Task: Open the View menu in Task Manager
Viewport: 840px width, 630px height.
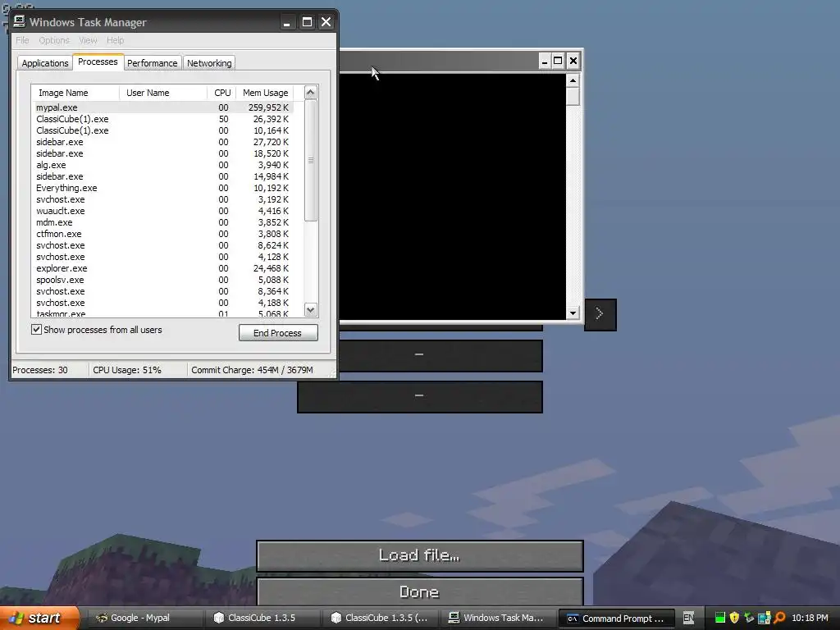Action: [88, 40]
